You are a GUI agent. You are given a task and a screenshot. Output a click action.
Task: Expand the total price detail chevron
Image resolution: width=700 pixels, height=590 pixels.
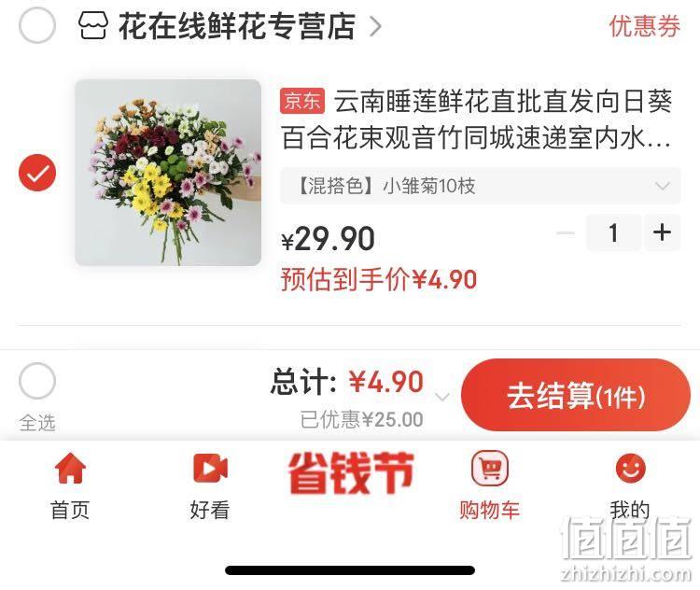[442, 397]
